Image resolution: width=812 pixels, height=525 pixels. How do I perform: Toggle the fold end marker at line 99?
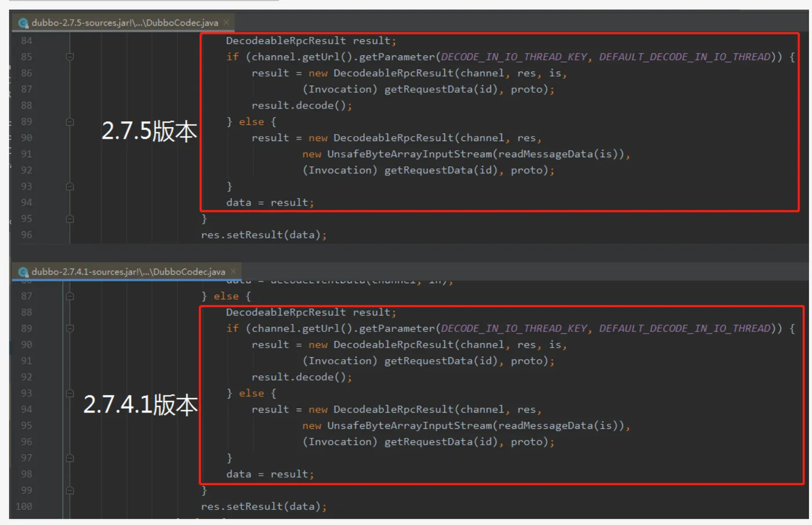click(70, 491)
